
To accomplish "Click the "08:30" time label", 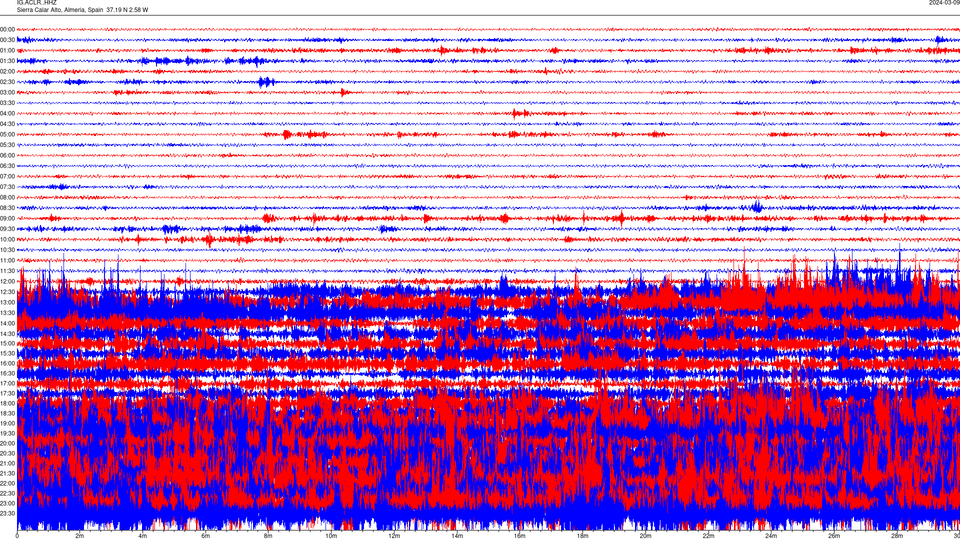I will tap(7, 208).
